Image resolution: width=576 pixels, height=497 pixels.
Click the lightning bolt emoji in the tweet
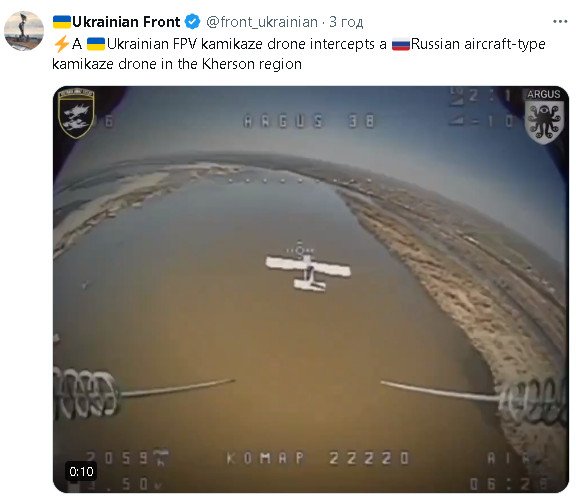pyautogui.click(x=61, y=44)
